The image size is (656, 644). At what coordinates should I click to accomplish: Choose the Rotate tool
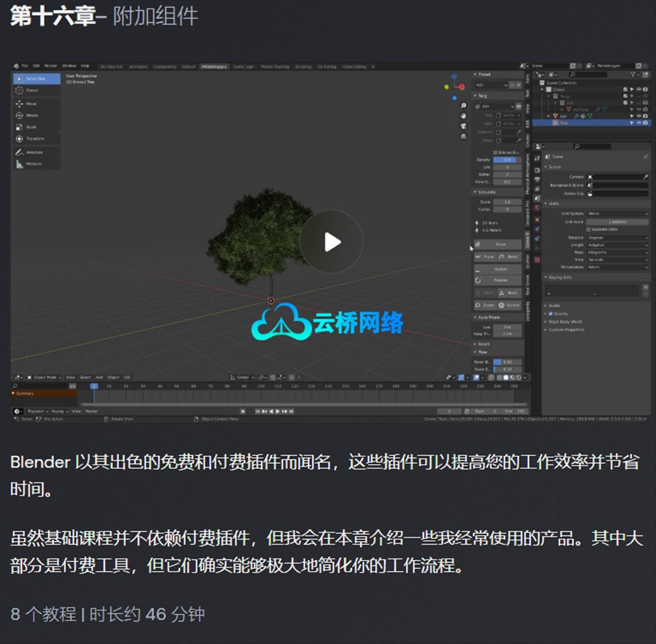31,115
